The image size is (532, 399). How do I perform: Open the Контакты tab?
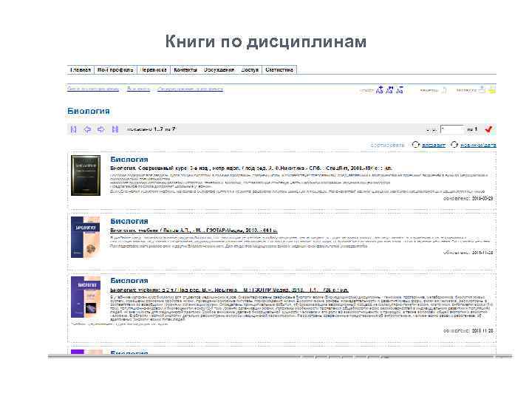point(185,69)
